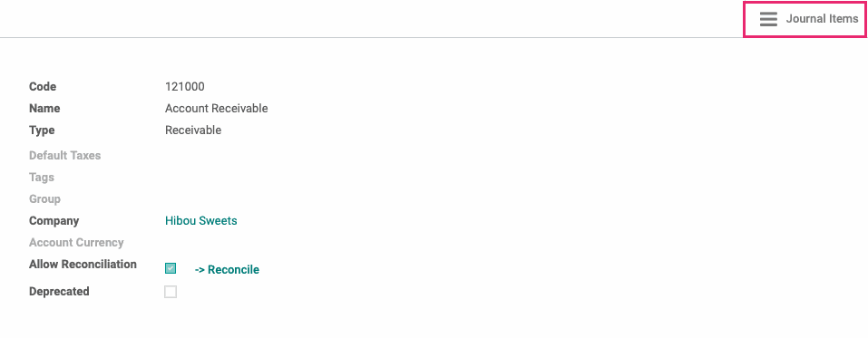
Task: Click the Deprecated field label
Action: click(59, 292)
